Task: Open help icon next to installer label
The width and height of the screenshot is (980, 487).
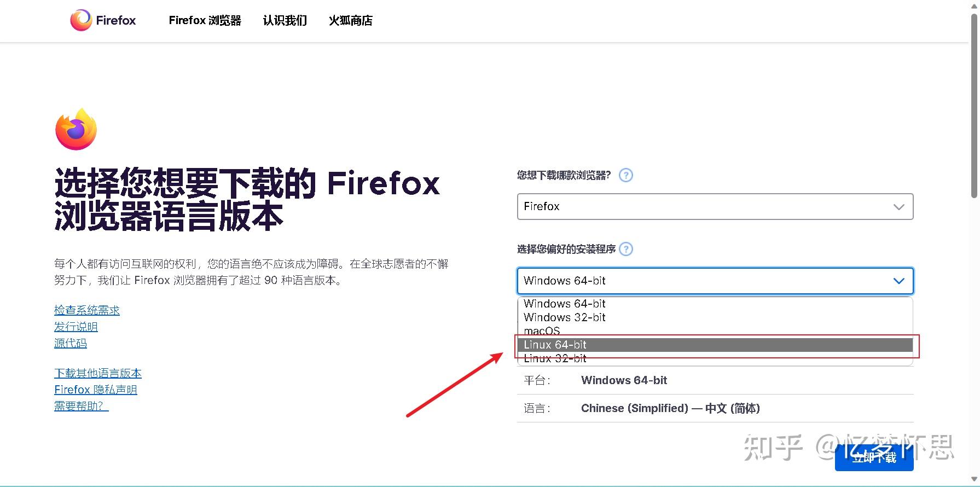Action: (625, 249)
